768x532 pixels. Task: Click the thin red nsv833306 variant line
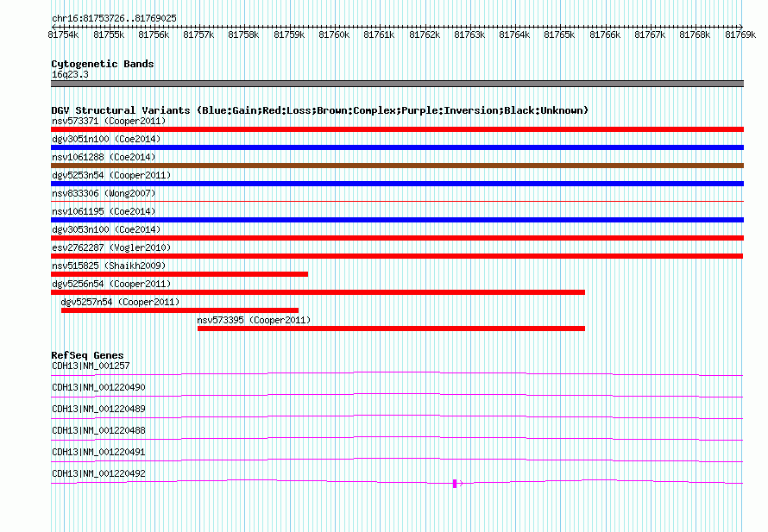397,201
